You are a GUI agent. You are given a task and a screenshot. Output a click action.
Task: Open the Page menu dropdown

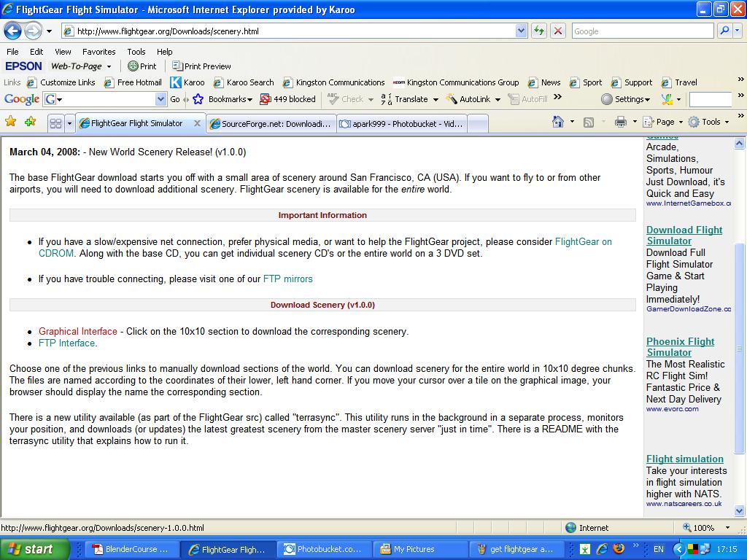pyautogui.click(x=662, y=122)
